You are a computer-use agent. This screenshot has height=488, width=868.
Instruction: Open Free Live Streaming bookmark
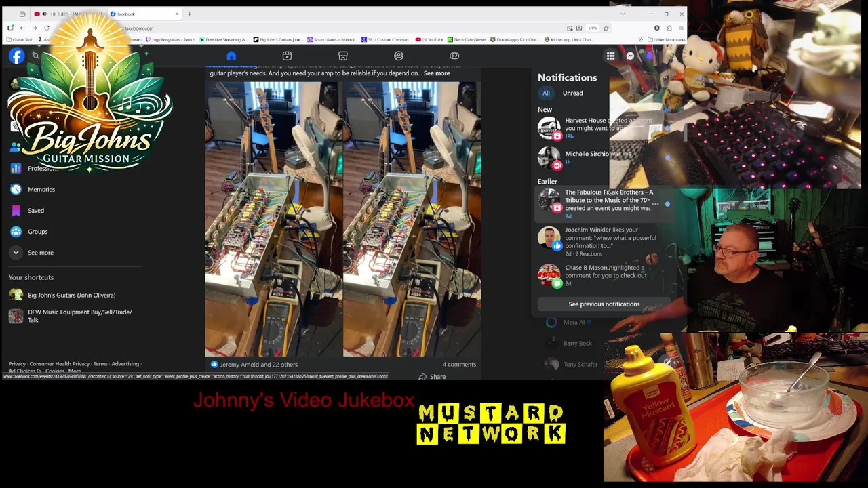[225, 39]
